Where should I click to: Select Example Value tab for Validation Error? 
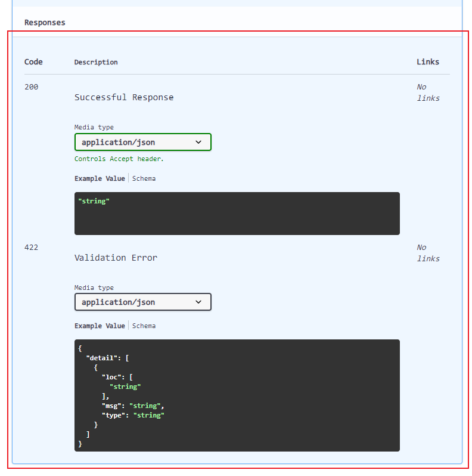pos(100,326)
